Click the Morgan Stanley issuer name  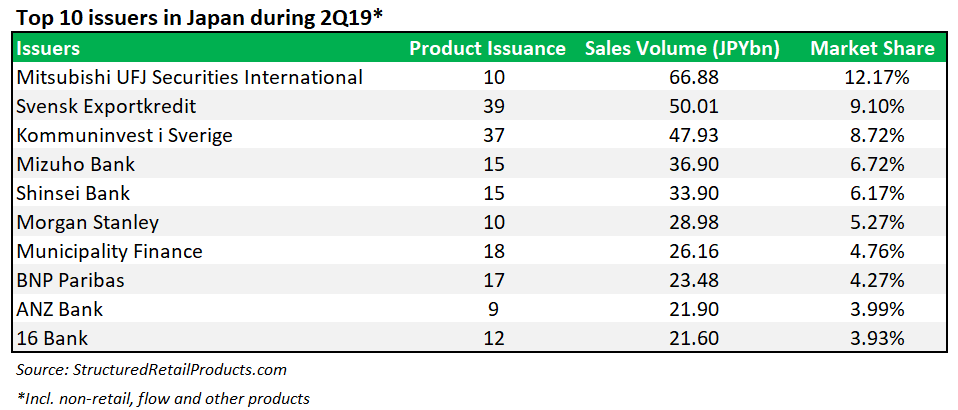pyautogui.click(x=88, y=222)
